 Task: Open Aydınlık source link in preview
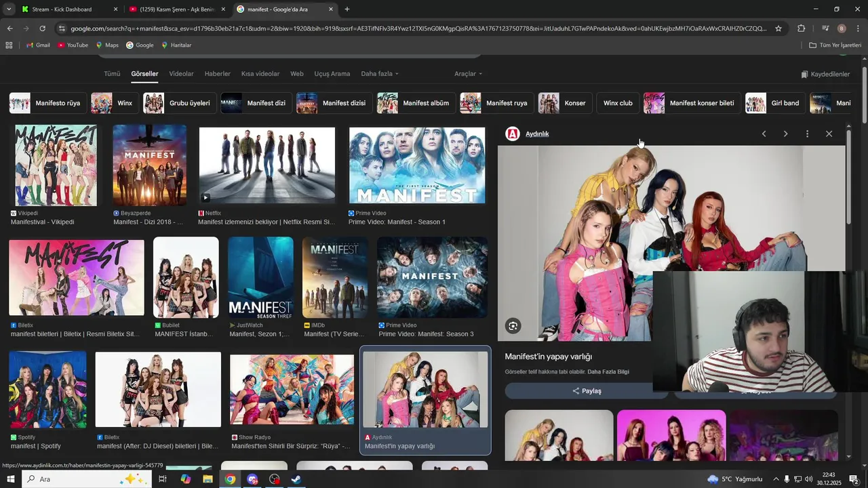[x=537, y=134]
